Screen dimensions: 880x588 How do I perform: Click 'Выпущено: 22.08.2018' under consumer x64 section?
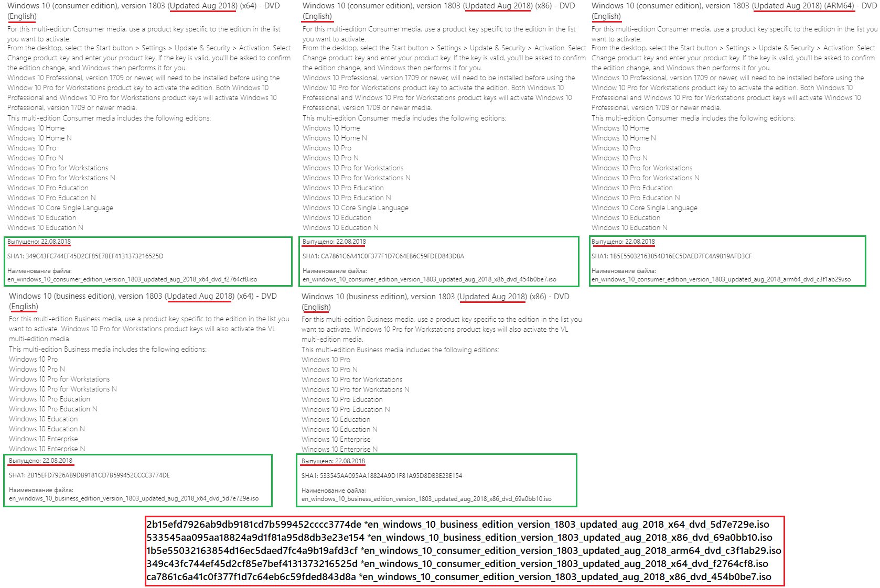coord(39,242)
